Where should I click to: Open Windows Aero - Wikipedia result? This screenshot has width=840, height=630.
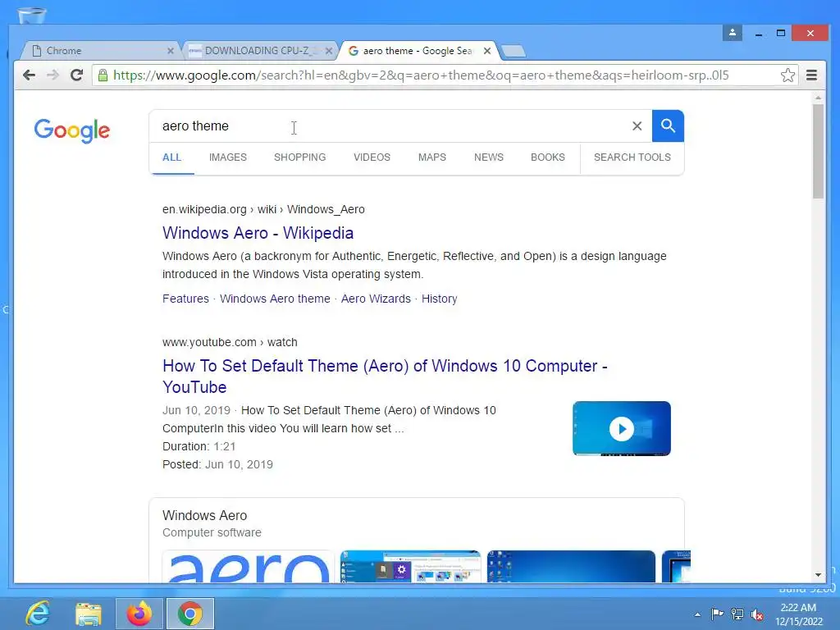pos(258,233)
